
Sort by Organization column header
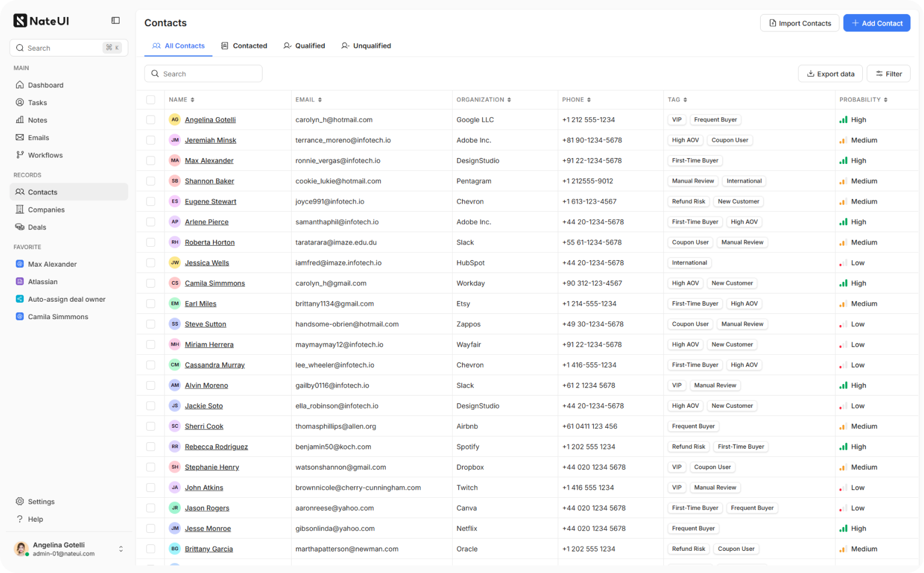pyautogui.click(x=484, y=100)
